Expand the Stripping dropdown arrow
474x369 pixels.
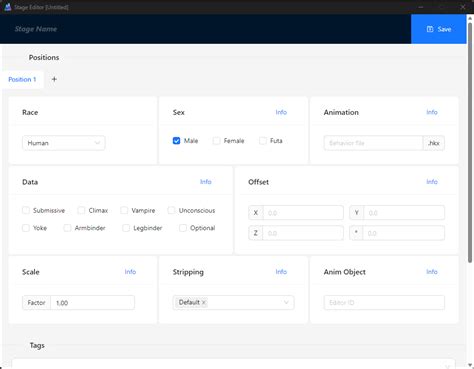pos(286,303)
